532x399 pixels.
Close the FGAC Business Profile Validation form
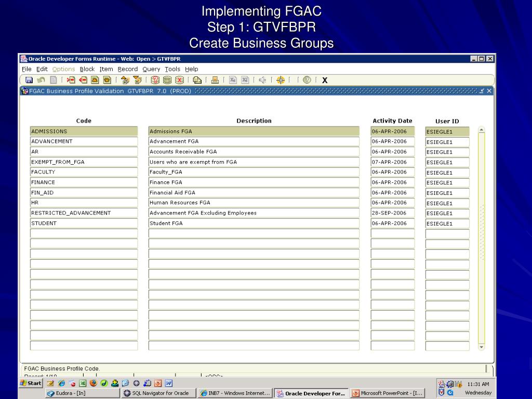(x=489, y=91)
